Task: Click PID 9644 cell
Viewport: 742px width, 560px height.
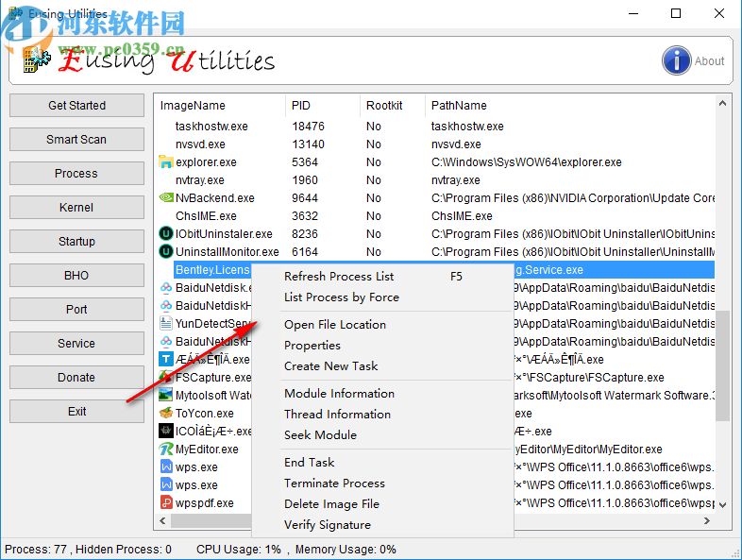Action: click(305, 198)
